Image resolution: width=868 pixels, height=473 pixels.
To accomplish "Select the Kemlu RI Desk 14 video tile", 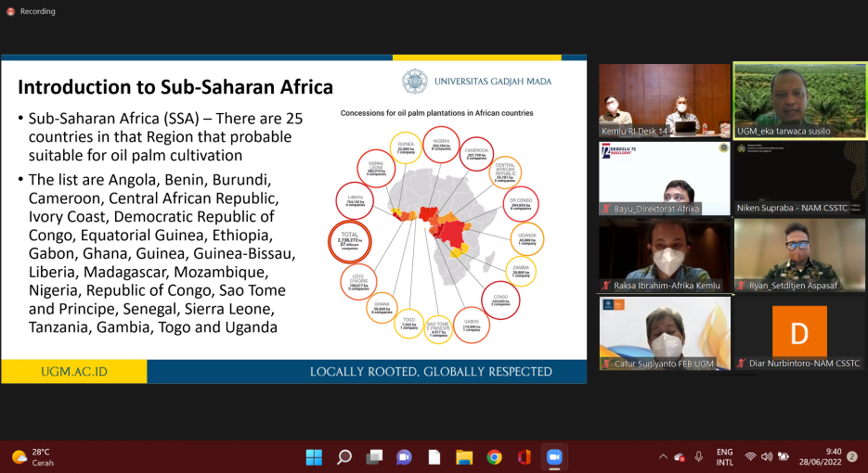I will (664, 100).
